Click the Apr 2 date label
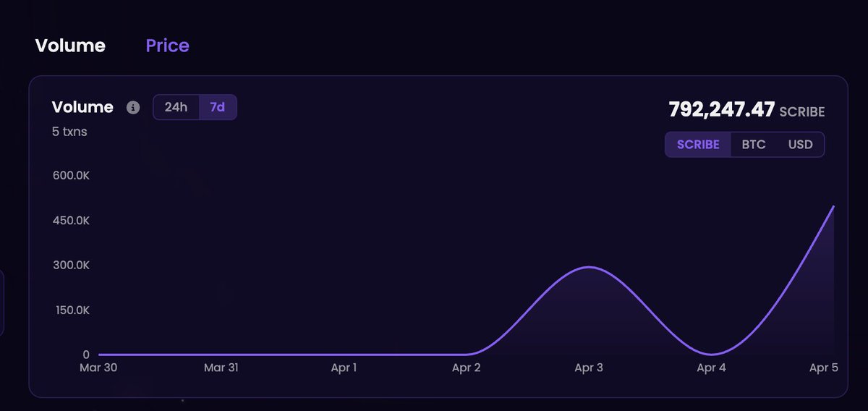The image size is (868, 411). pos(467,368)
